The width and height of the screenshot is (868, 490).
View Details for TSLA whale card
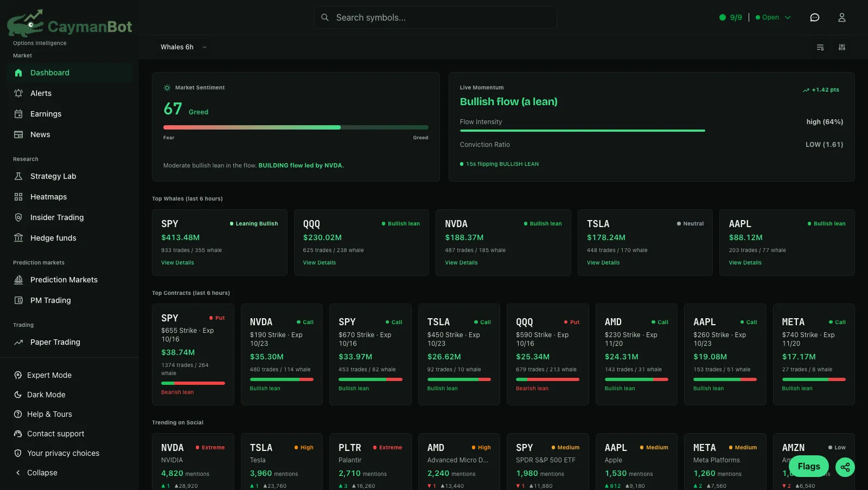603,263
